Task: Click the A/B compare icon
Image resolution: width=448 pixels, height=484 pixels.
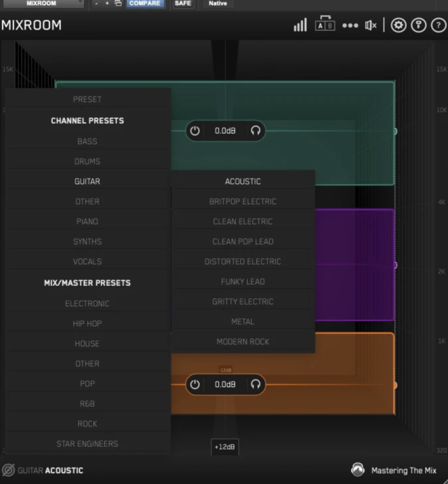Action: tap(325, 23)
